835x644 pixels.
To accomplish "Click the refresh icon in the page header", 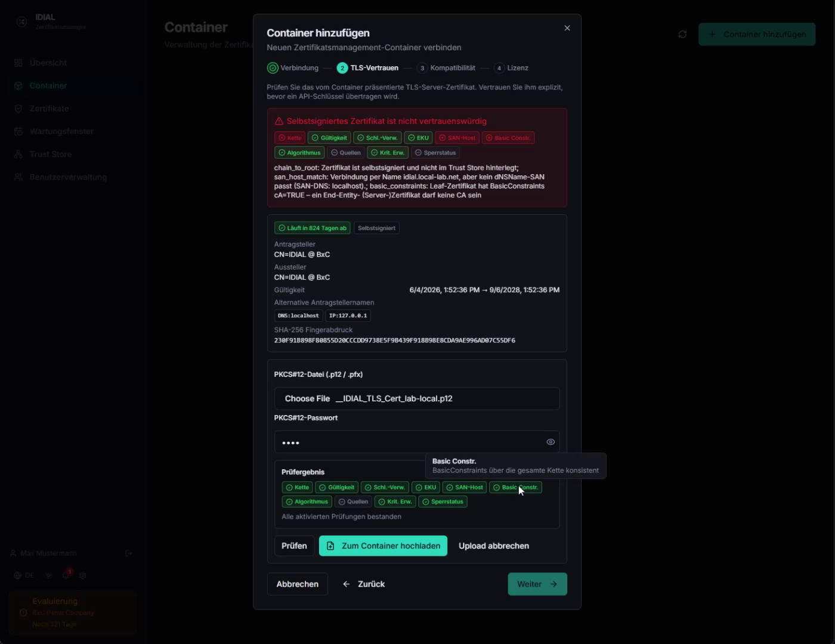I will pyautogui.click(x=682, y=34).
